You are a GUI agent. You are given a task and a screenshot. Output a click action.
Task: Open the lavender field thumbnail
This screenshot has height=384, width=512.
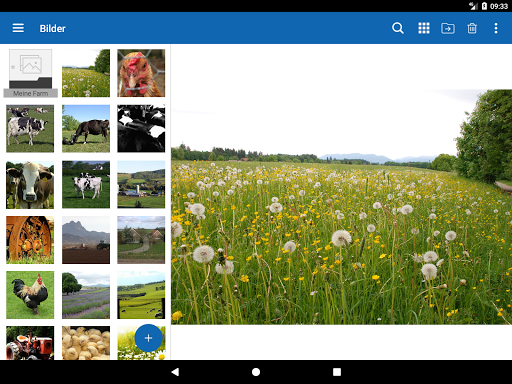(86, 295)
